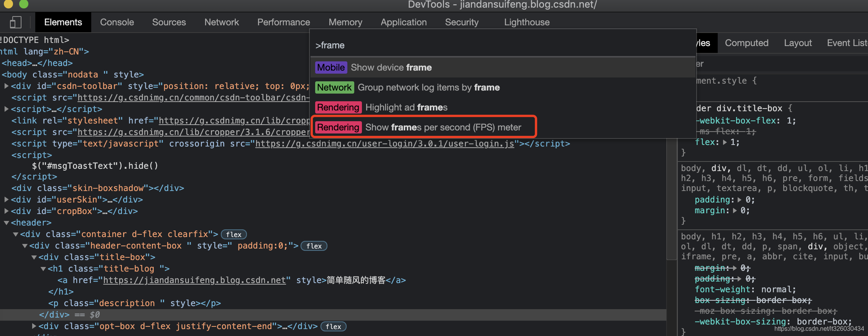Open the Performance tab
Screen dimensions: 868x336
click(283, 22)
